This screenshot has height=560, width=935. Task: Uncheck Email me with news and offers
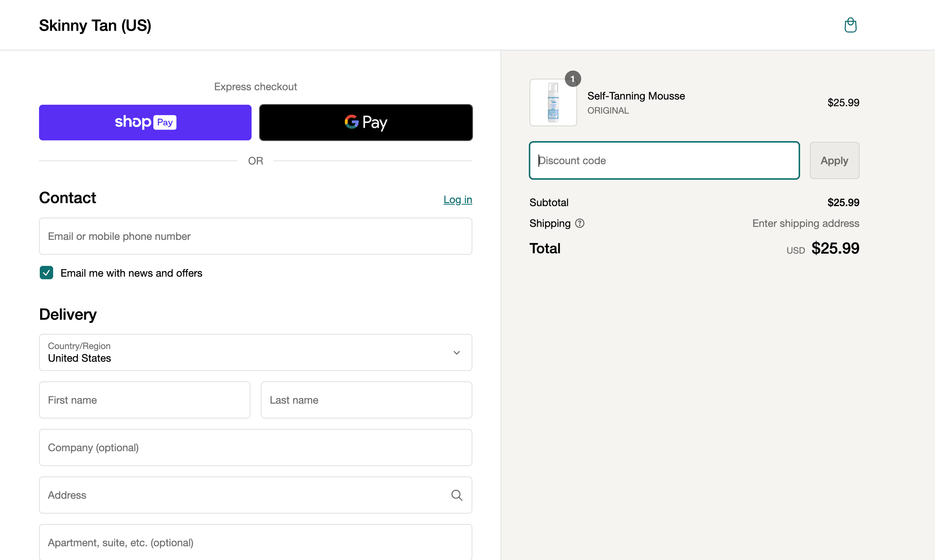pos(46,273)
